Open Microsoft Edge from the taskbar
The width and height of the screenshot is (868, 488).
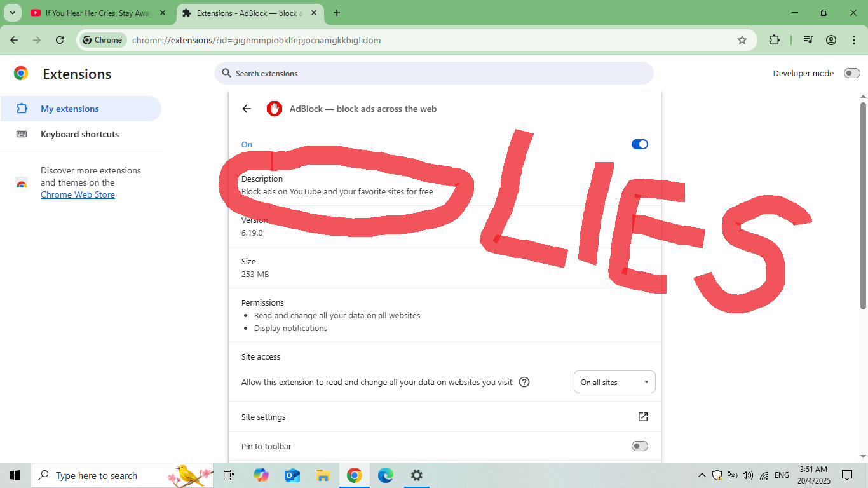[385, 475]
